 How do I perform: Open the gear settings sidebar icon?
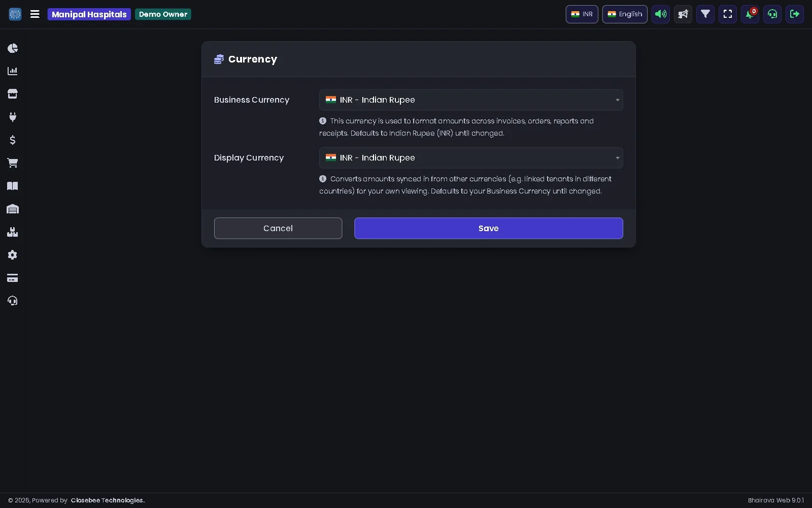[13, 255]
